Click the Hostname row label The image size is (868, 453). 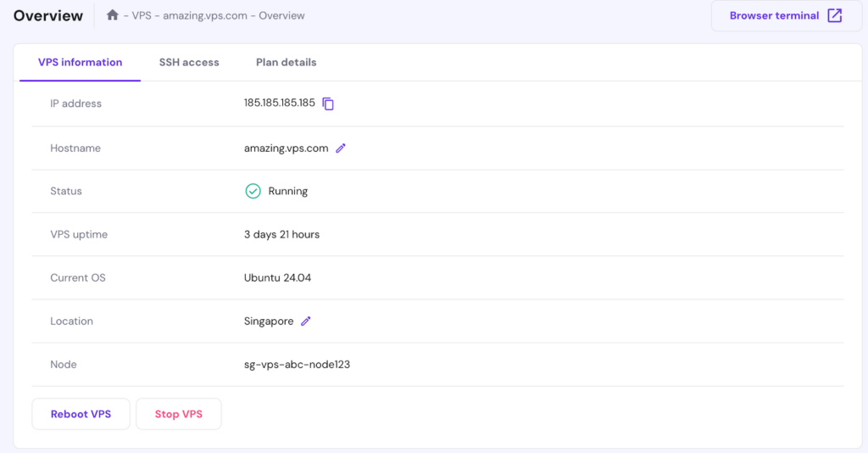point(75,148)
